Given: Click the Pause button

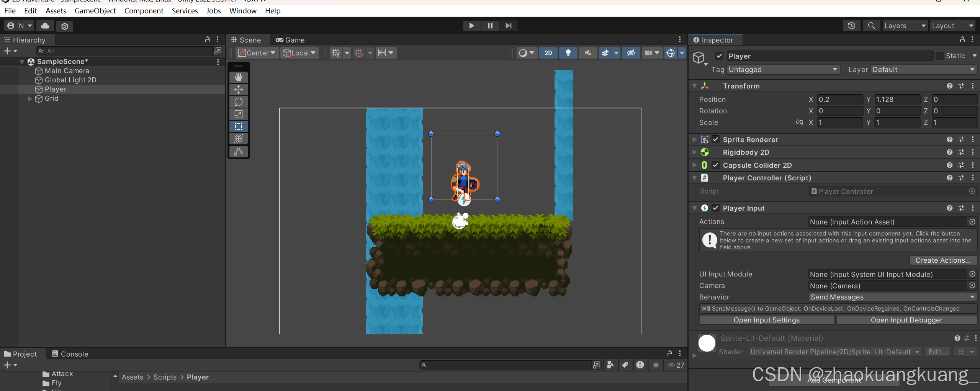Looking at the screenshot, I should point(490,26).
